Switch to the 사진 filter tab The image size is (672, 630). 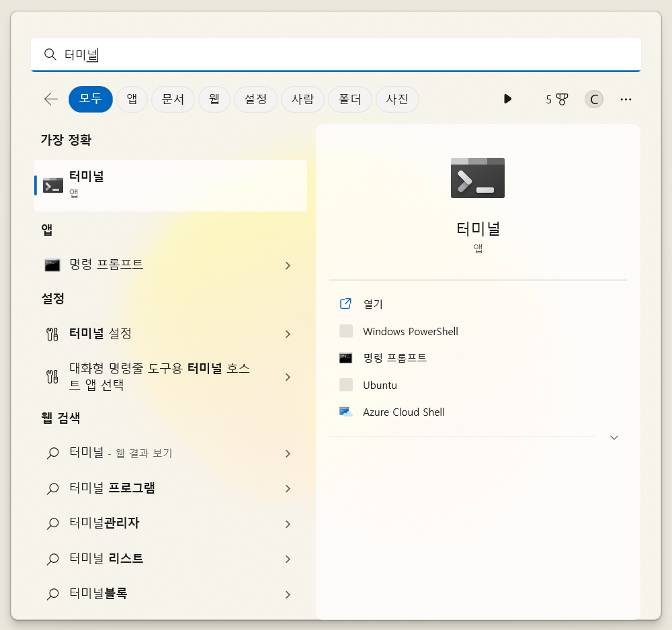[397, 99]
